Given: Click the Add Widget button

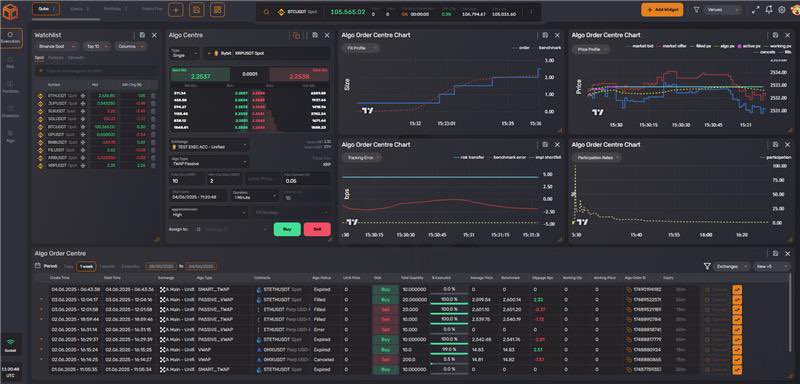Looking at the screenshot, I should tap(662, 10).
